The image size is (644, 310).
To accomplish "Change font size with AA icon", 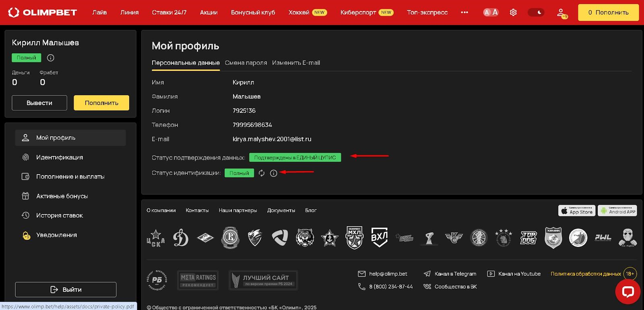I will coord(491,12).
